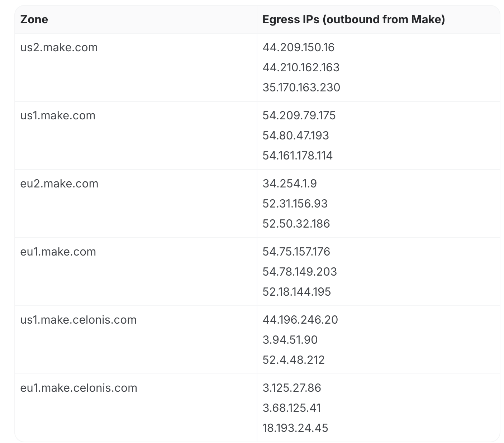This screenshot has width=504, height=443.
Task: Click IP address 54.161.178.114
Action: pos(298,156)
